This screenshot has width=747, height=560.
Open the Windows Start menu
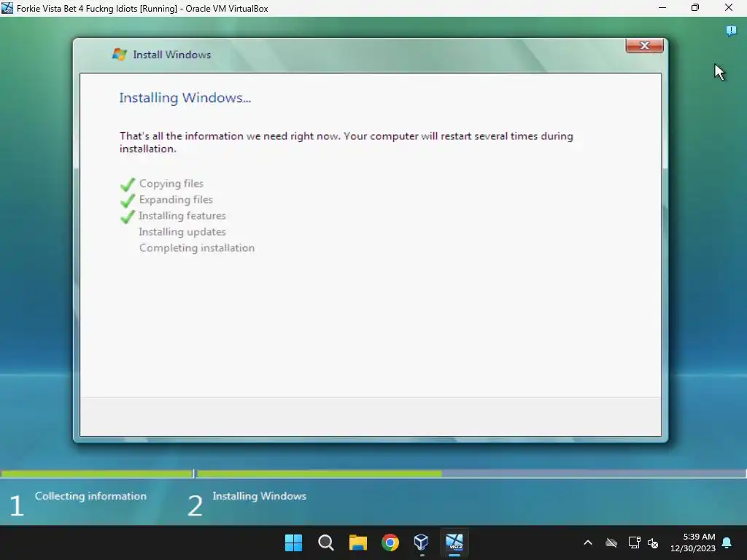[x=293, y=542]
